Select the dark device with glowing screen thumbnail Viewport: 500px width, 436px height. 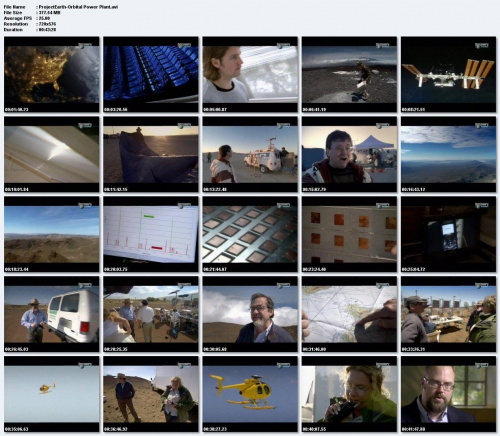tap(448, 234)
